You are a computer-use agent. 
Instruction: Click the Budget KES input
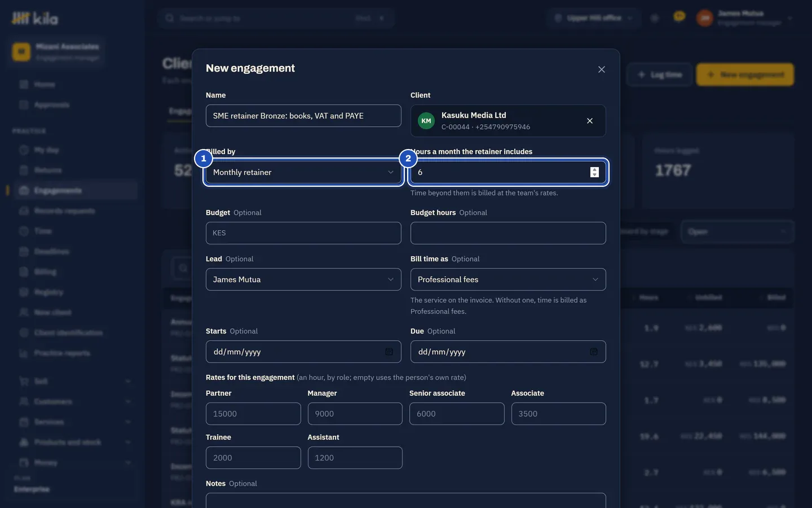click(303, 233)
